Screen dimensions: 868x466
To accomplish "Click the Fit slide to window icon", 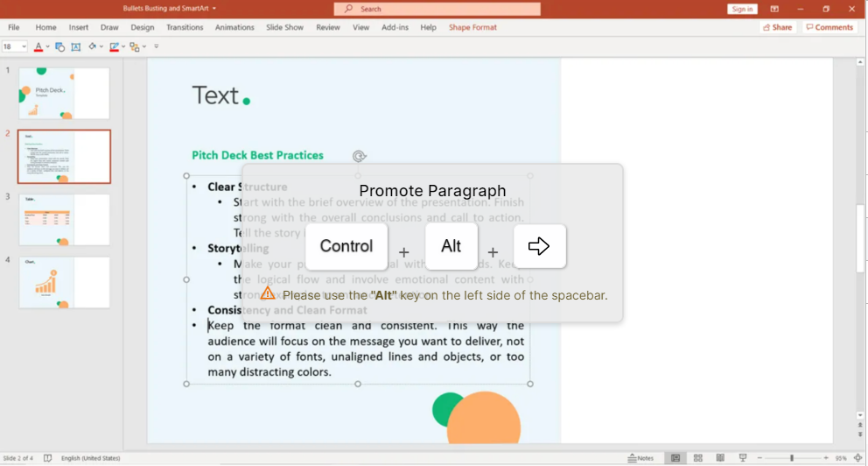I will (858, 458).
